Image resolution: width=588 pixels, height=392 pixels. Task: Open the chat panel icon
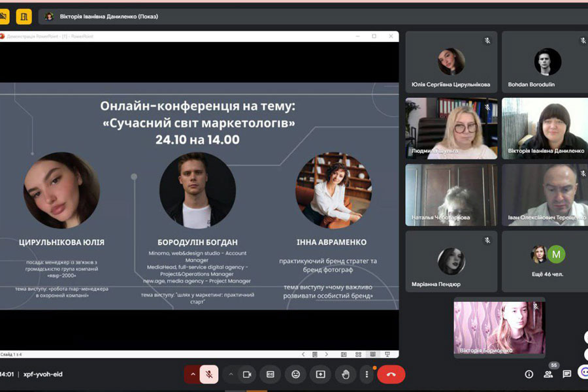(x=566, y=374)
